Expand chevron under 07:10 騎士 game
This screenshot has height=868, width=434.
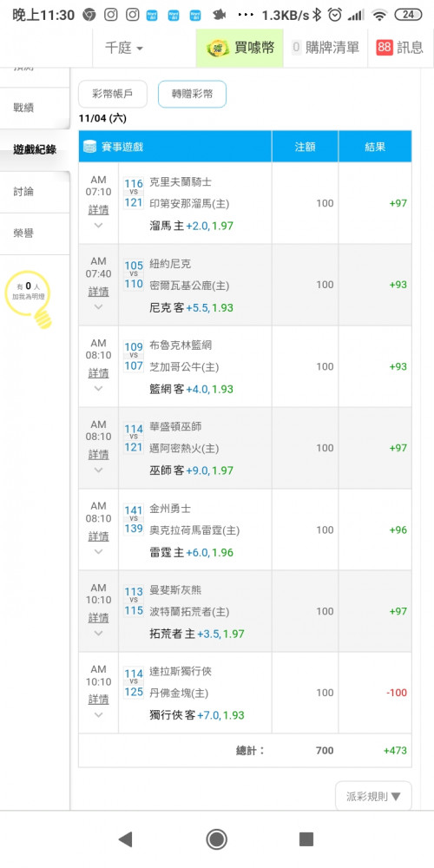pos(99,226)
